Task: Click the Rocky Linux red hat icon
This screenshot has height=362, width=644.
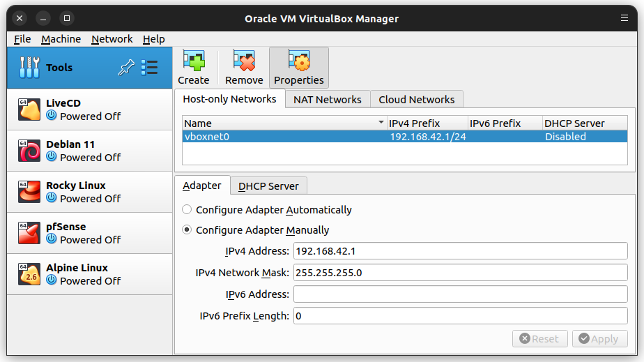Action: [29, 192]
